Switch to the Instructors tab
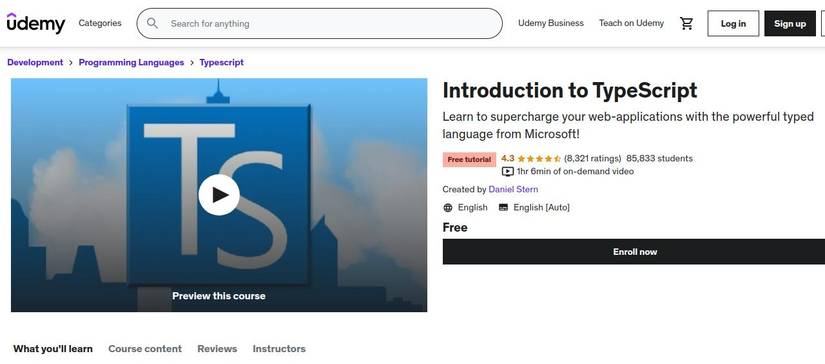This screenshot has width=825, height=364. pos(279,349)
